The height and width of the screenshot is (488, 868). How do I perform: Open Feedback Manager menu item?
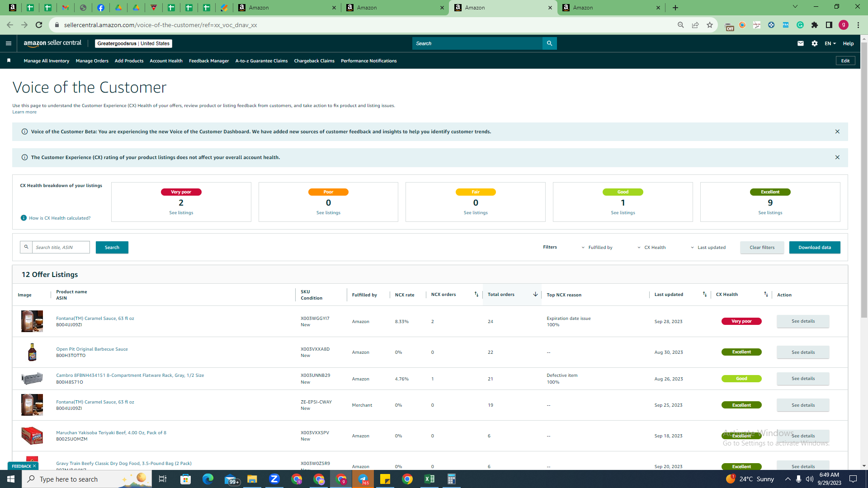click(x=209, y=61)
